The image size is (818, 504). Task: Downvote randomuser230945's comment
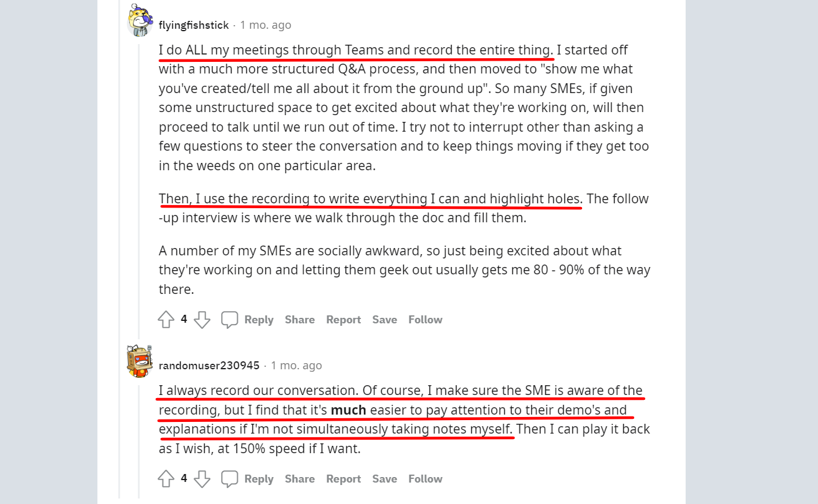pyautogui.click(x=202, y=478)
